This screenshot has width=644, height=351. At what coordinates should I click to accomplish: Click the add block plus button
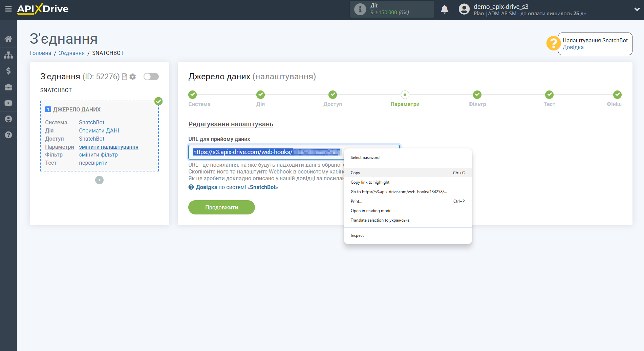[99, 180]
